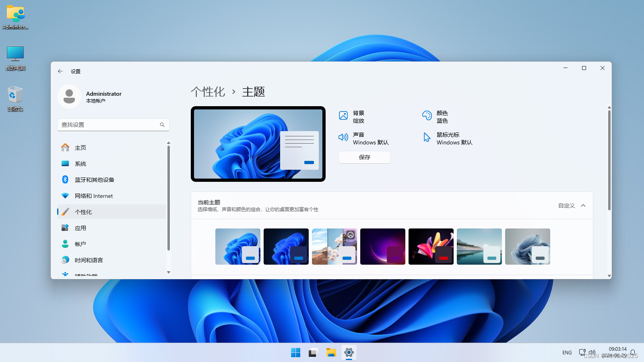This screenshot has height=362, width=644.
Task: Click the paintbrush icon beside 个性化
Action: pyautogui.click(x=65, y=212)
